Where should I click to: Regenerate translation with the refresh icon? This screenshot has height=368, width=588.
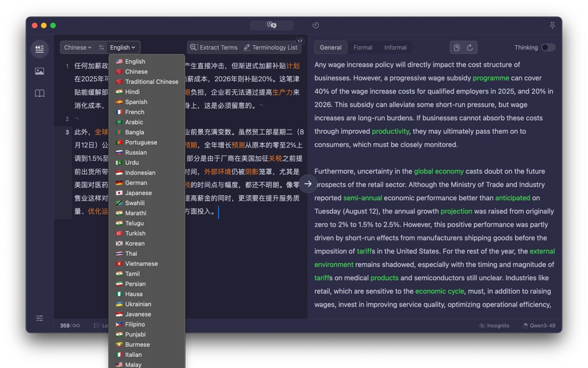click(x=470, y=47)
